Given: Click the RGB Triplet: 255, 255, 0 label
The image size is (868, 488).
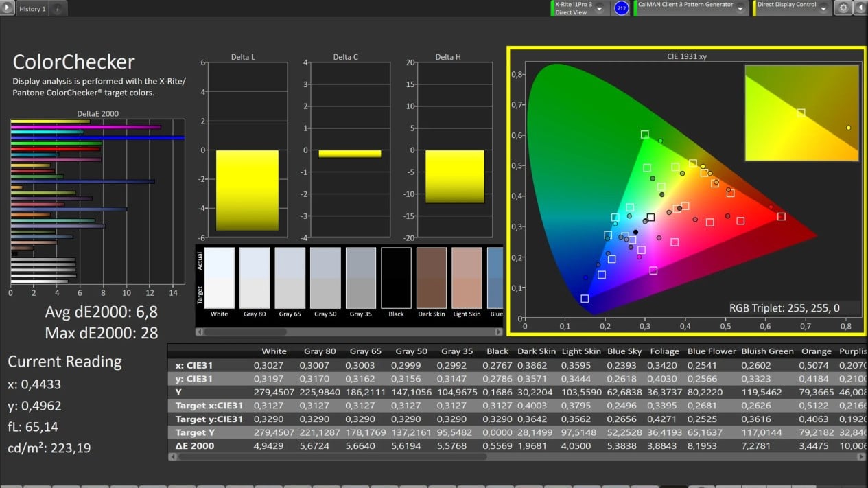Looking at the screenshot, I should [784, 308].
